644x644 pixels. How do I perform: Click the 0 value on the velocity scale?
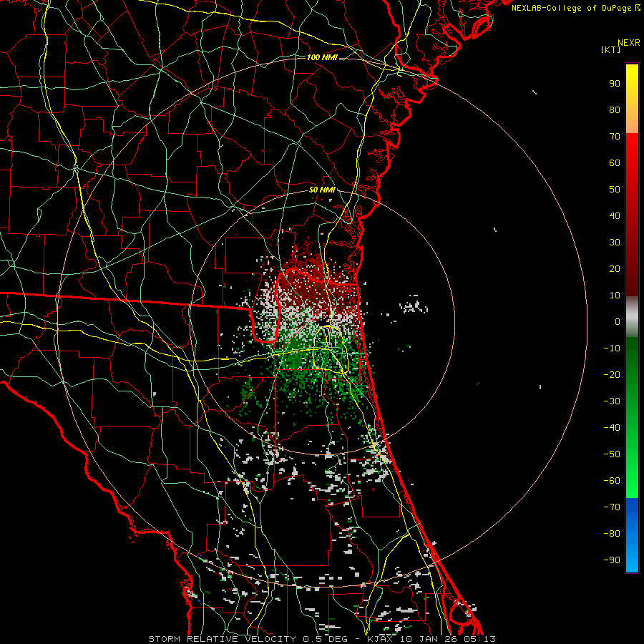point(618,321)
